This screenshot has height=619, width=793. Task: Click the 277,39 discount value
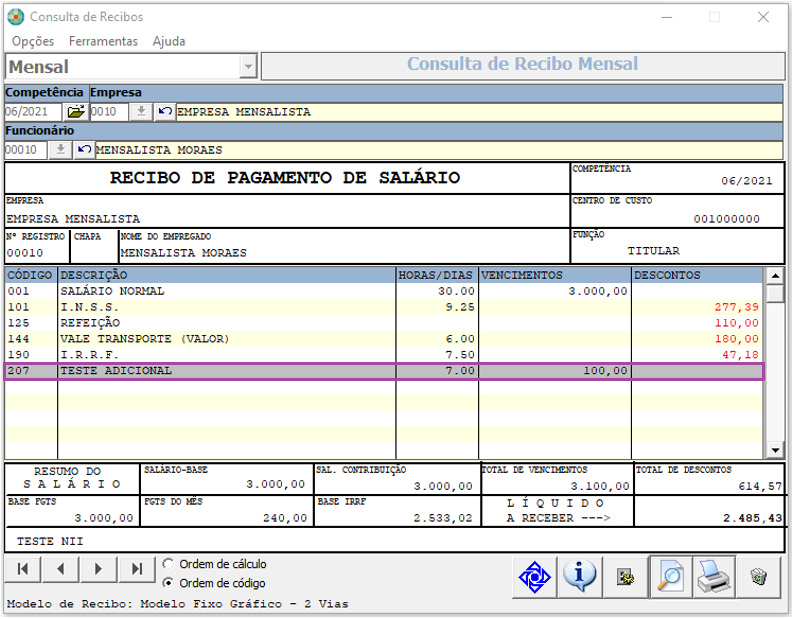tap(736, 307)
